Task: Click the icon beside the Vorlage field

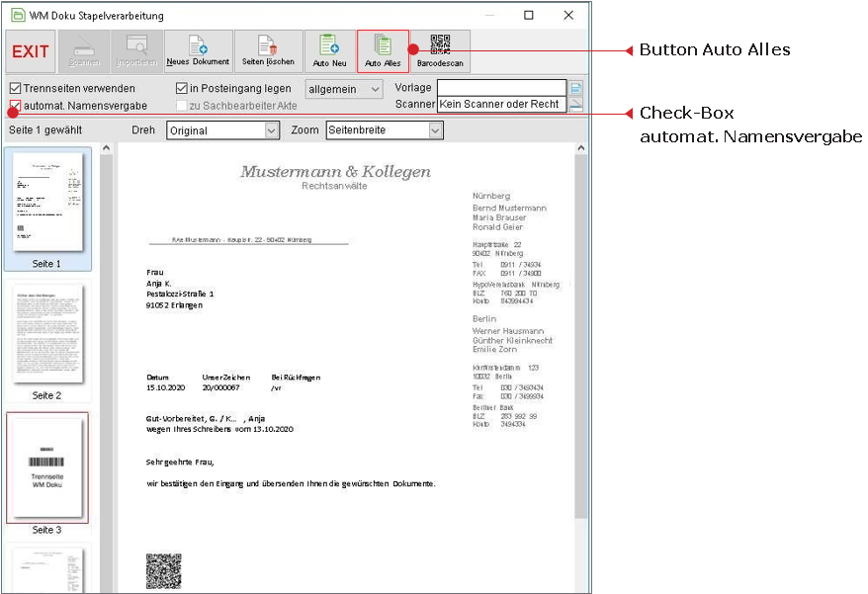Action: point(576,87)
